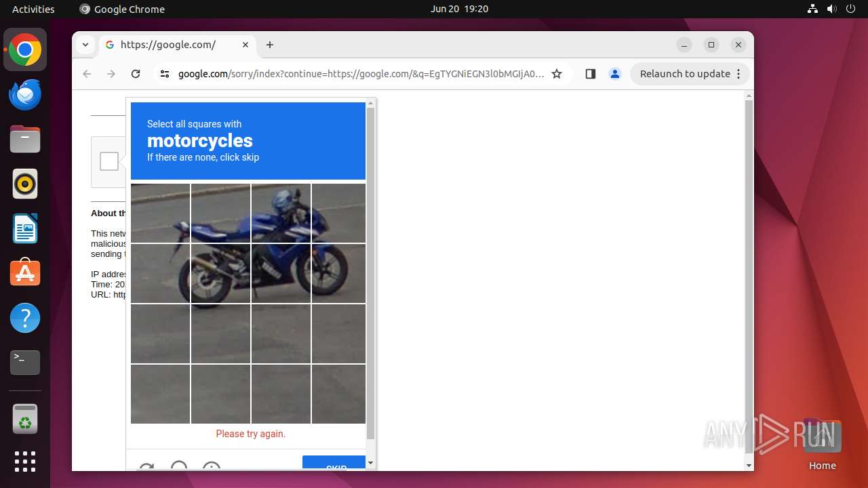Screen dimensions: 868x488
Task: Click the captcha Skip button
Action: 334,464
